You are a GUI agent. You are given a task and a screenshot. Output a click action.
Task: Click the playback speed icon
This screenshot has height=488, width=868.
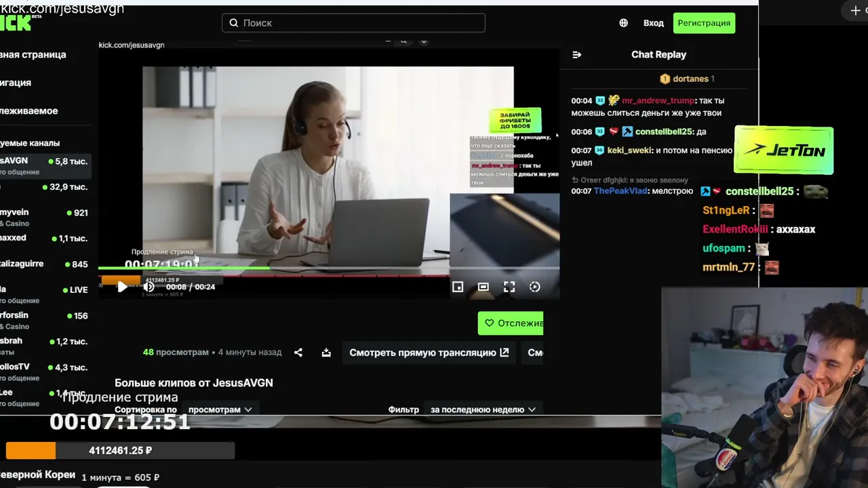pyautogui.click(x=535, y=287)
